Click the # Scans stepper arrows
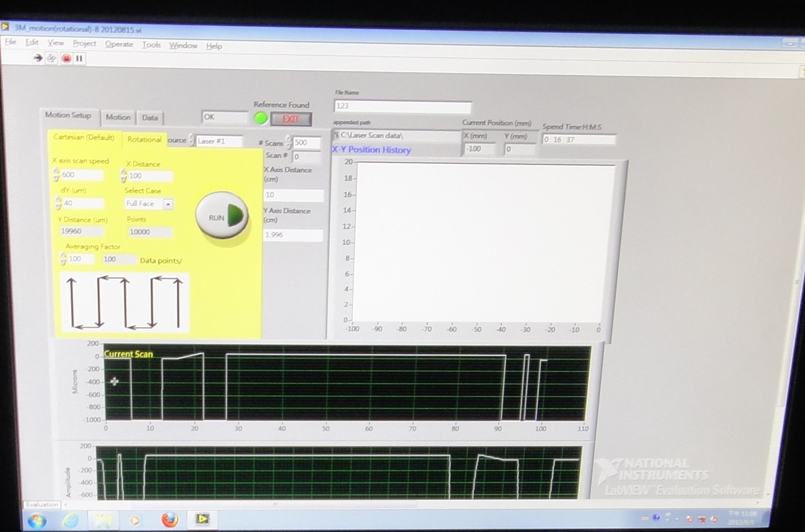The width and height of the screenshot is (805, 532). click(288, 142)
